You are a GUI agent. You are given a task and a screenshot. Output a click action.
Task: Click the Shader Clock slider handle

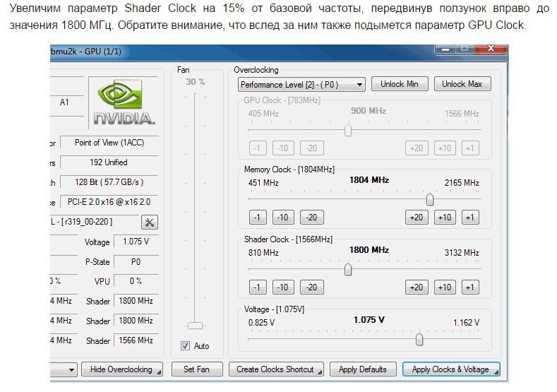(348, 270)
